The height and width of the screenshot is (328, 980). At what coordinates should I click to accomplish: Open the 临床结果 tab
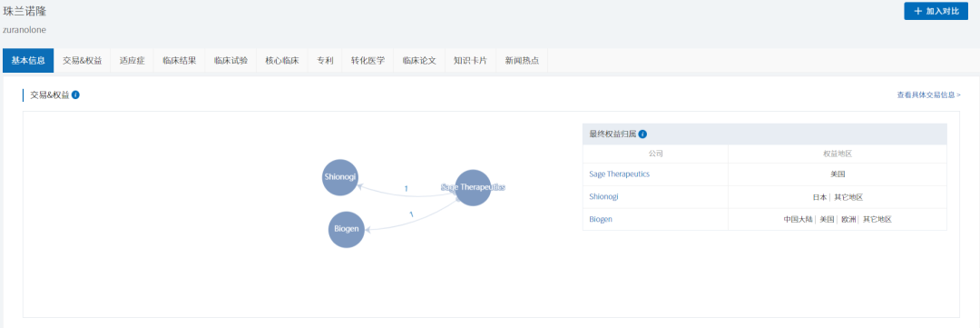click(x=180, y=61)
